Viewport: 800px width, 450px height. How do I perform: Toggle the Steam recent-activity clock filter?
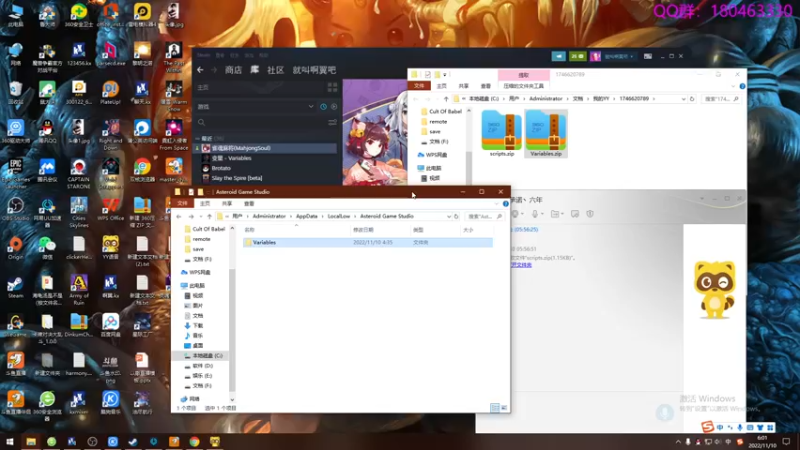click(323, 107)
